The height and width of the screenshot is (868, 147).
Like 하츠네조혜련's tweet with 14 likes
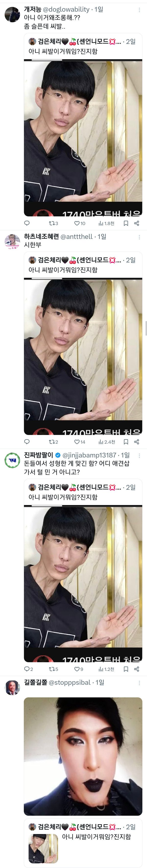pos(80,442)
